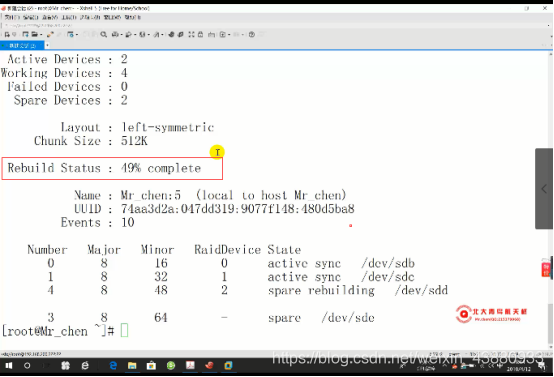Click the terminal prompt cursor after [root@Mr_chen ~]#
This screenshot has height=377, width=554.
tap(124, 331)
